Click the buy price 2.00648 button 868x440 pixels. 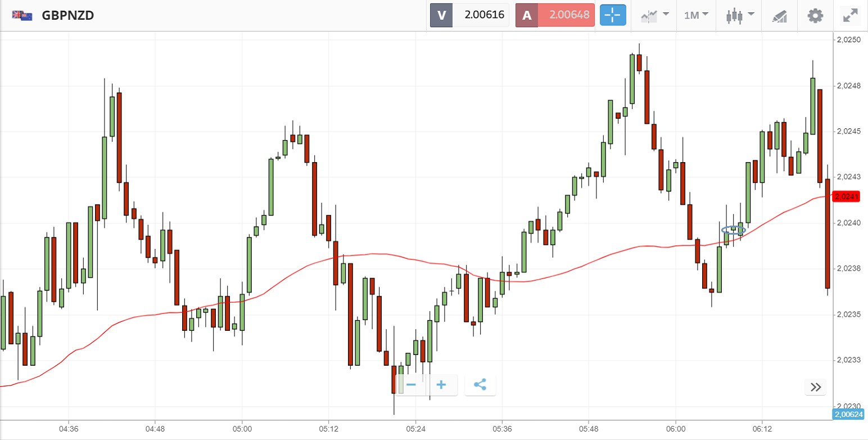555,15
